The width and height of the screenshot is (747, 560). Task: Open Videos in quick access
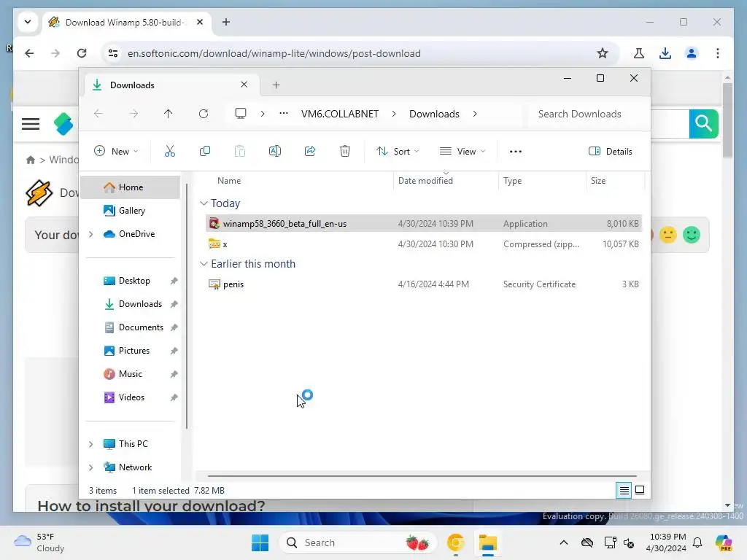(x=130, y=397)
